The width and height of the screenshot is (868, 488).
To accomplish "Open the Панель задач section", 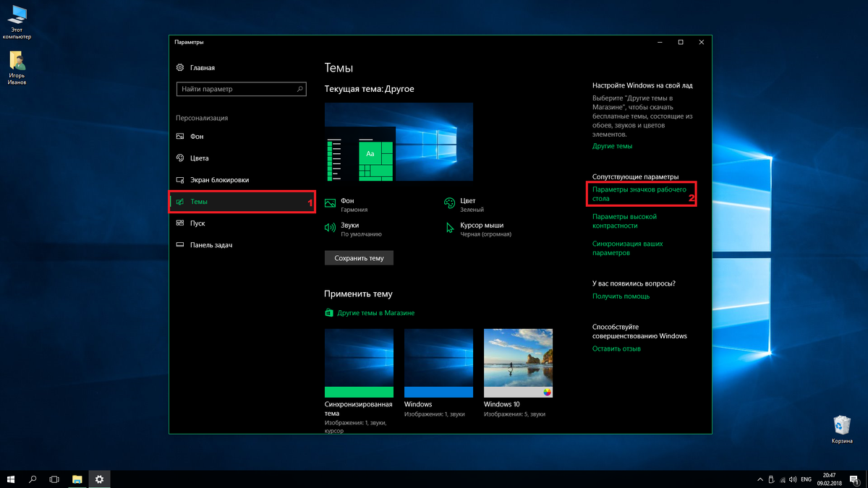I will click(242, 245).
